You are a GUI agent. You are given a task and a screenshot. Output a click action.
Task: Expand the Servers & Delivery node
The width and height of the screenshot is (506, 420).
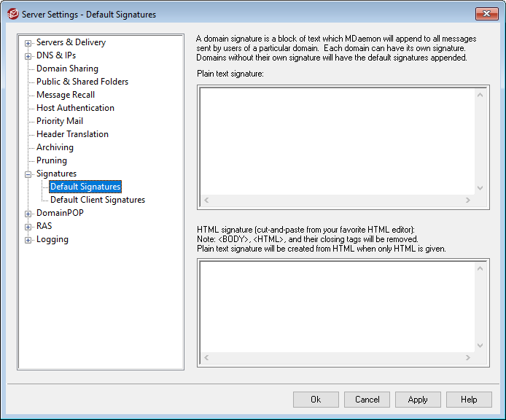click(x=28, y=42)
